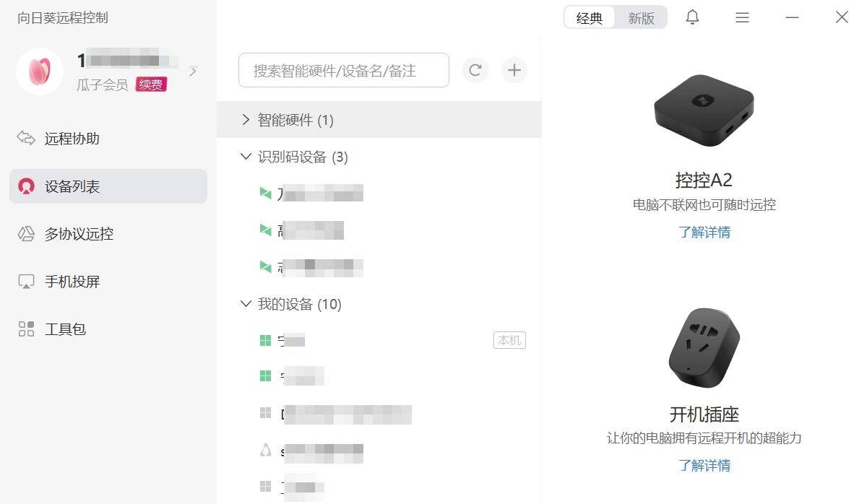Add a new device with the plus icon
867x504 pixels.
tap(514, 70)
